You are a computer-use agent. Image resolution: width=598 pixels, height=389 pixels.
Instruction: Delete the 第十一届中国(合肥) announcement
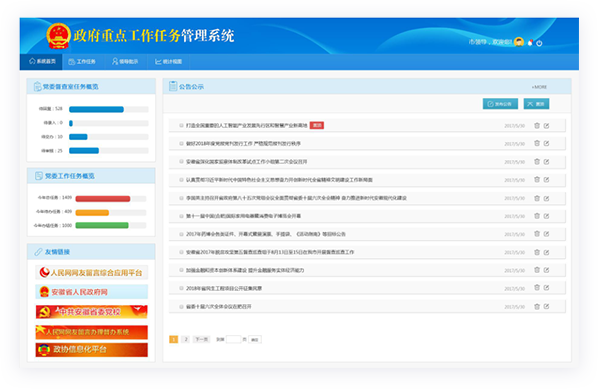[x=537, y=216]
